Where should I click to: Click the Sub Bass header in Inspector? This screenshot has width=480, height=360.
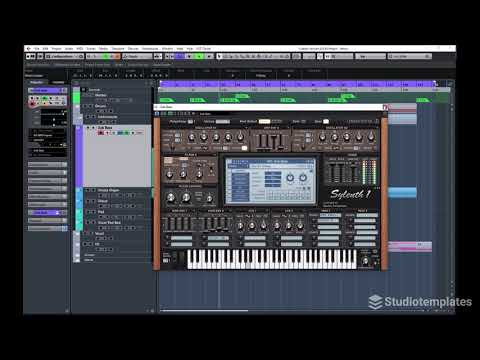47,90
